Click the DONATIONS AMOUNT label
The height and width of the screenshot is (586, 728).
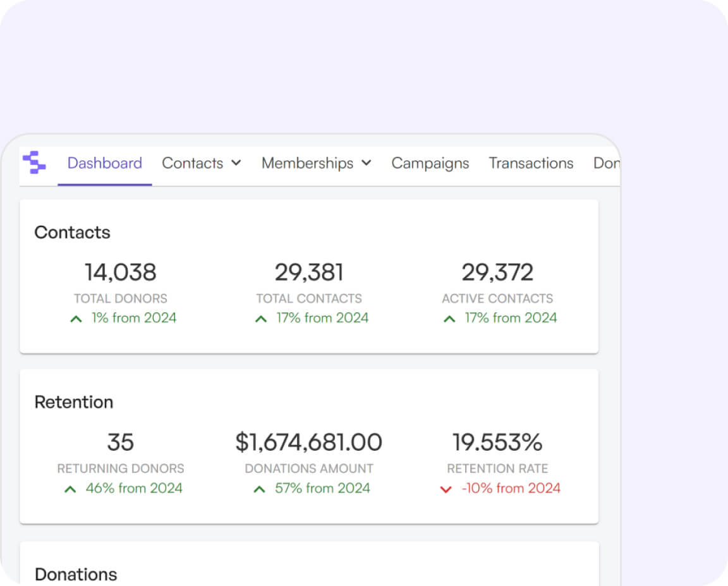point(309,468)
